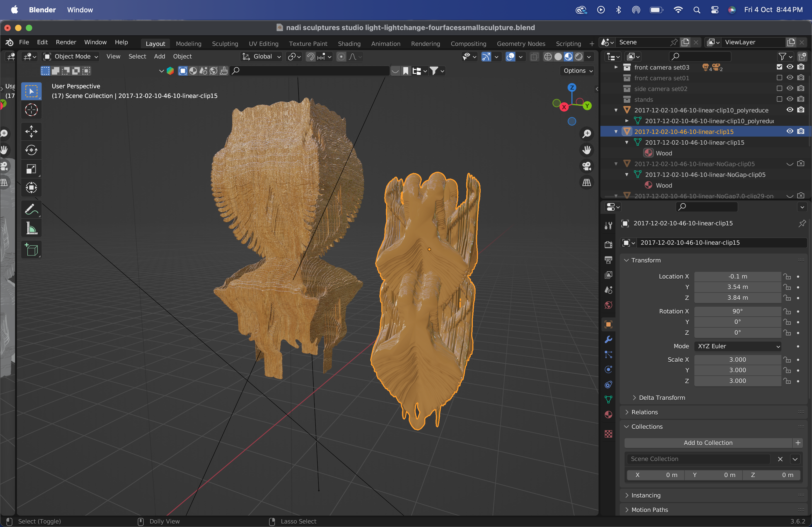Choose the Add Cube tool

[x=31, y=250]
